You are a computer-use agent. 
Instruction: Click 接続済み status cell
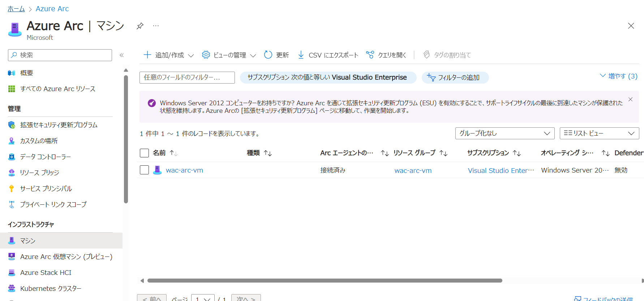tap(333, 170)
